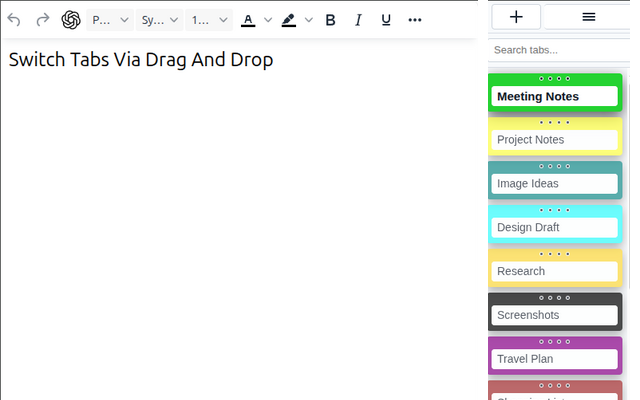Open the font family dropdown
The width and height of the screenshot is (640, 400).
click(x=159, y=20)
